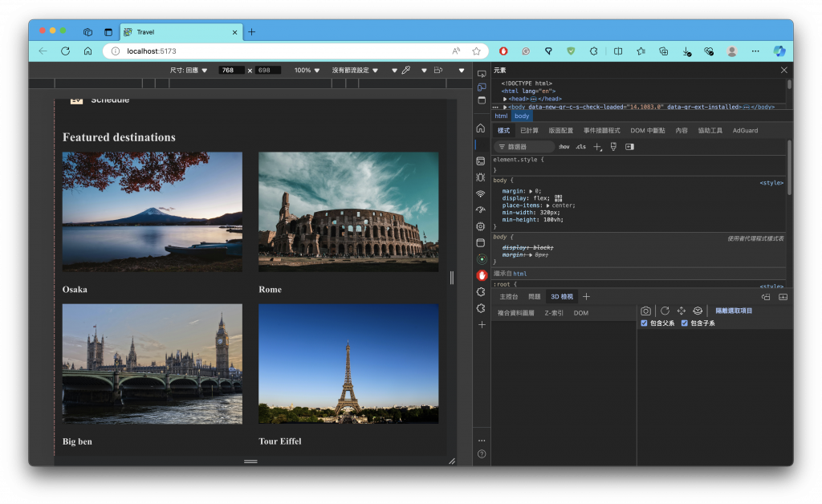Screen dimensions: 822x504
Task: Select the 主控台 console tab
Action: click(x=508, y=297)
